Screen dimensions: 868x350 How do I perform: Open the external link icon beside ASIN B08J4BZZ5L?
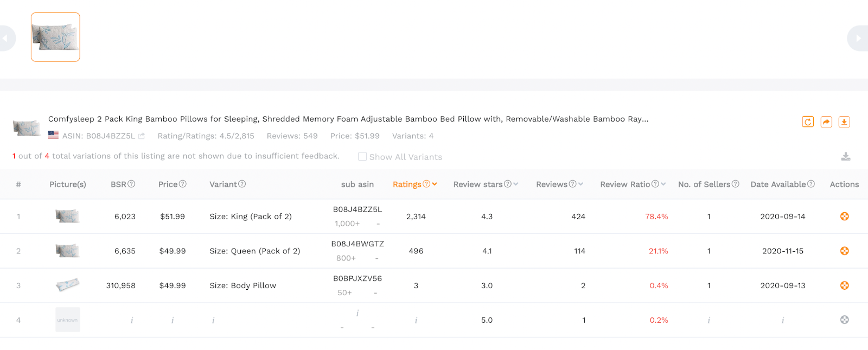click(142, 136)
